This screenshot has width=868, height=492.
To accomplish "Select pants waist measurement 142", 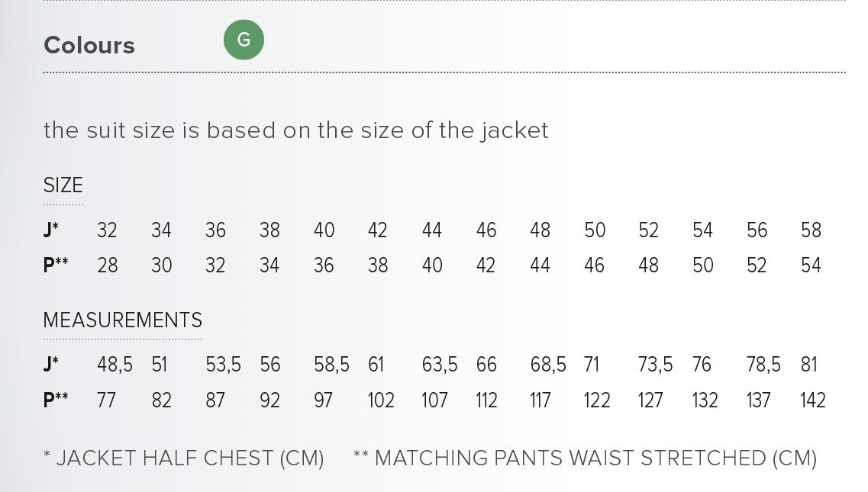I will (812, 400).
